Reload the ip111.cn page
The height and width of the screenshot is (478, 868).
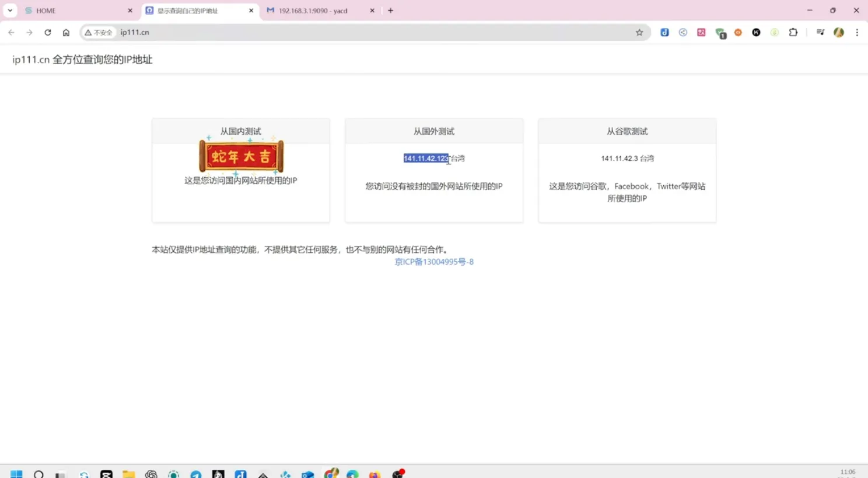[x=48, y=33]
